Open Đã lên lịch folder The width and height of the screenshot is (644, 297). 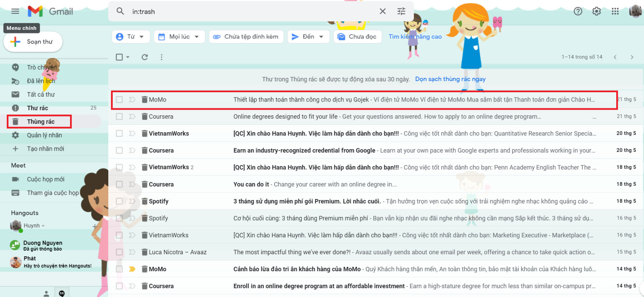point(41,81)
